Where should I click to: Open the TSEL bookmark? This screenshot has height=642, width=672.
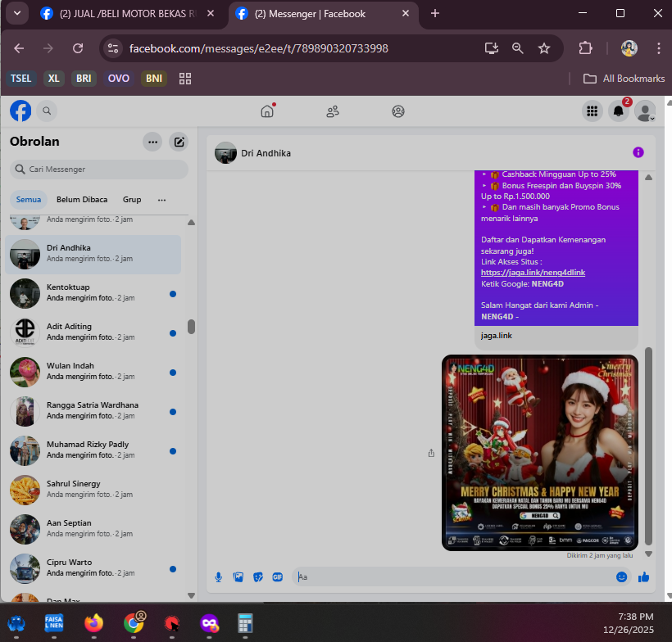click(x=20, y=79)
